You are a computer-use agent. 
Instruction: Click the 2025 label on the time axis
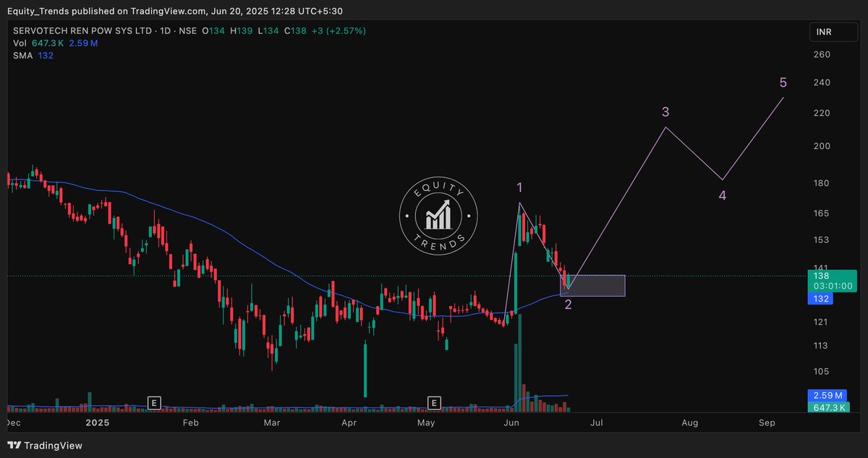pyautogui.click(x=98, y=422)
